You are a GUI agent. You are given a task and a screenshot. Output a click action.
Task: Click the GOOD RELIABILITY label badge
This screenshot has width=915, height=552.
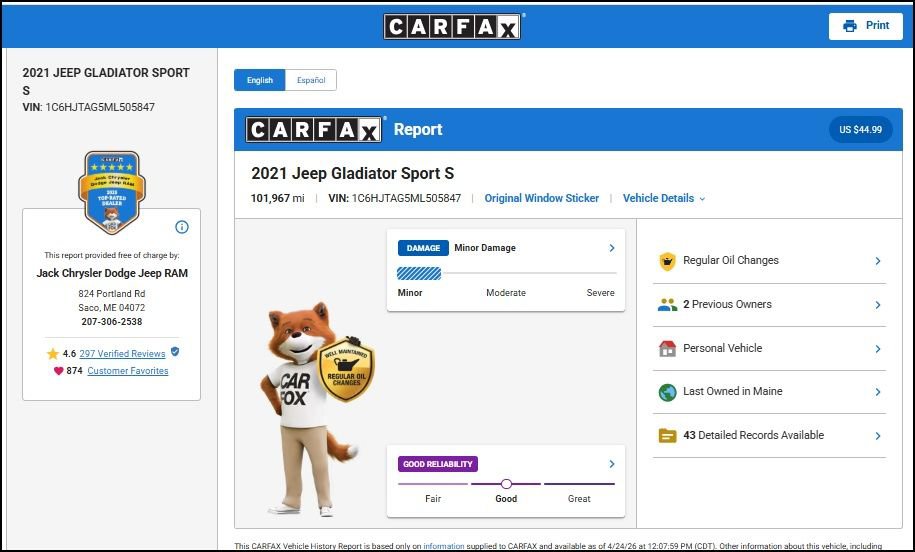point(438,464)
